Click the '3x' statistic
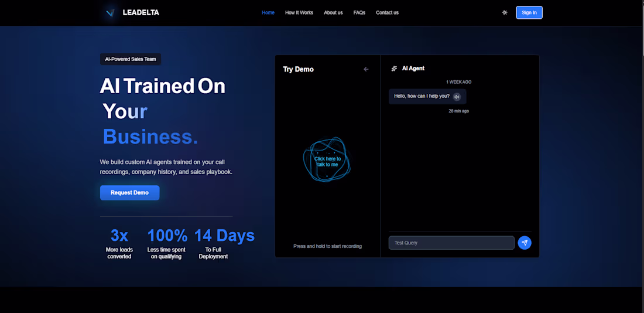644x313 pixels. click(x=119, y=236)
